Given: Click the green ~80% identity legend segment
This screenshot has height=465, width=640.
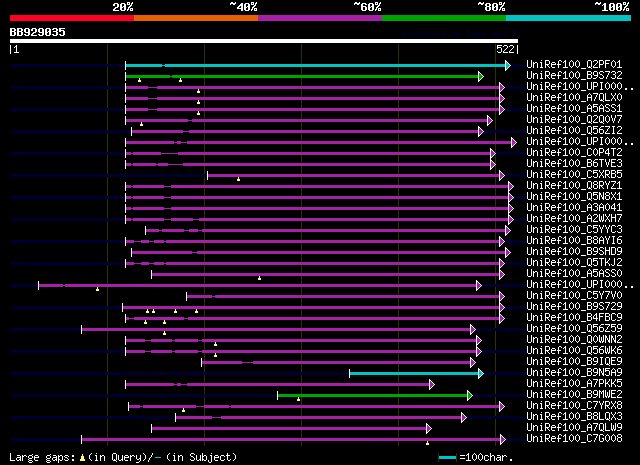Looking at the screenshot, I should pos(444,18).
